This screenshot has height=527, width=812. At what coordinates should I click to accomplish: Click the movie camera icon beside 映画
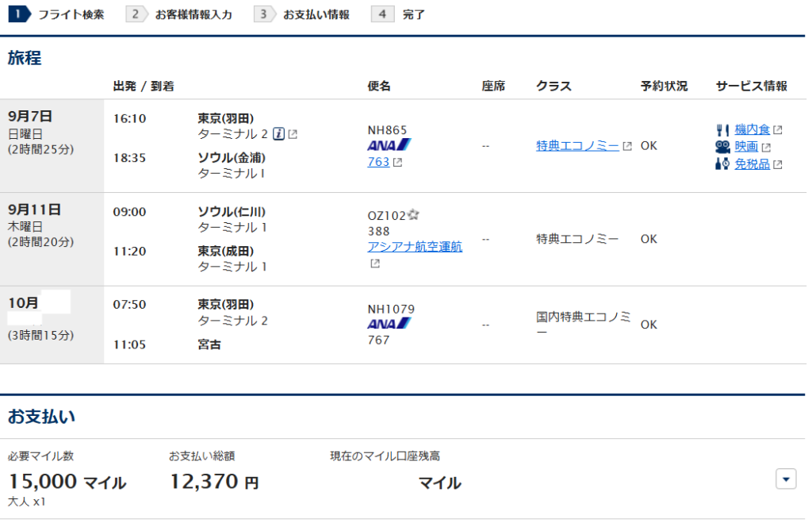[722, 147]
